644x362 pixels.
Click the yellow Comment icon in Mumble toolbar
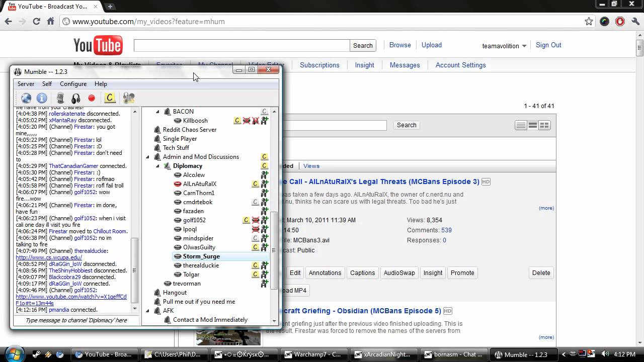point(110,98)
